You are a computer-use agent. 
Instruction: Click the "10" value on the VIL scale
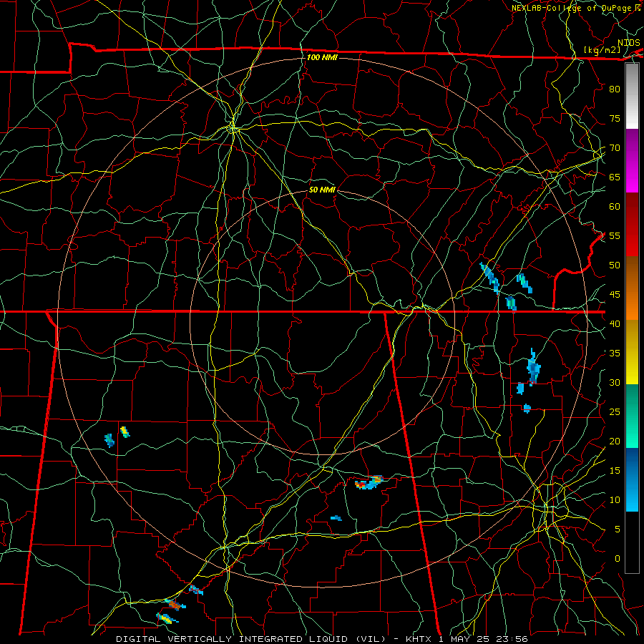point(615,500)
